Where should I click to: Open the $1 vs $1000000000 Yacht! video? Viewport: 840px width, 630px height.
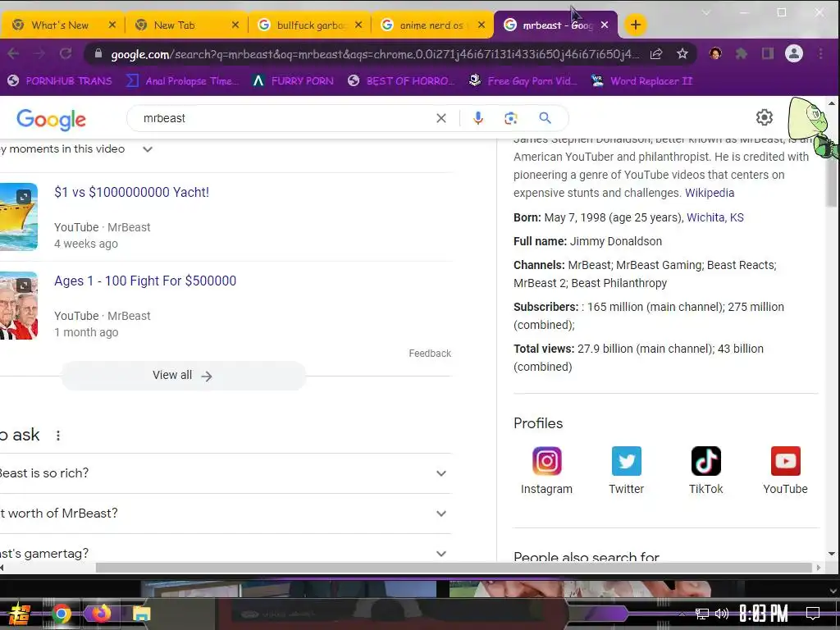point(131,192)
